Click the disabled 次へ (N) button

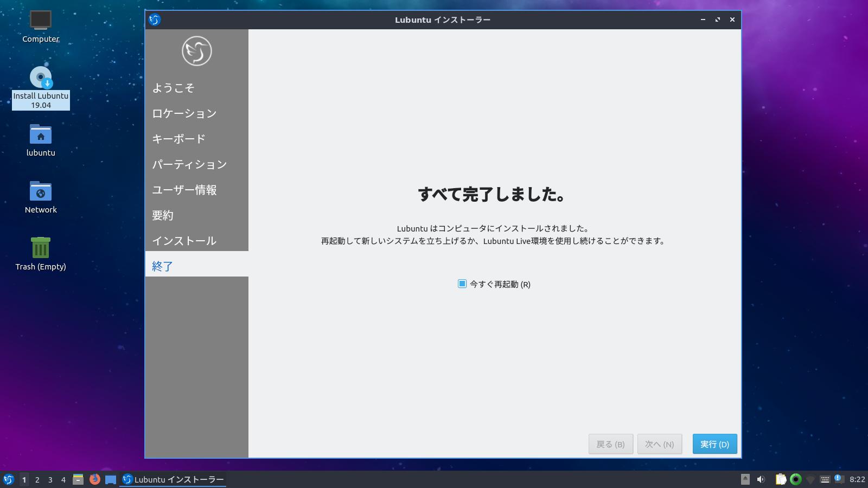click(659, 444)
